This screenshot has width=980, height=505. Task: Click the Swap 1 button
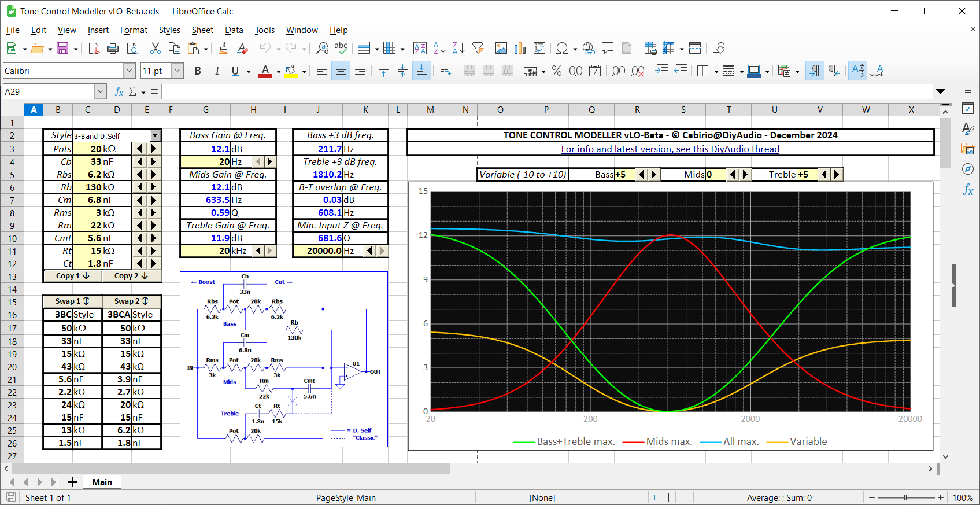pyautogui.click(x=72, y=301)
